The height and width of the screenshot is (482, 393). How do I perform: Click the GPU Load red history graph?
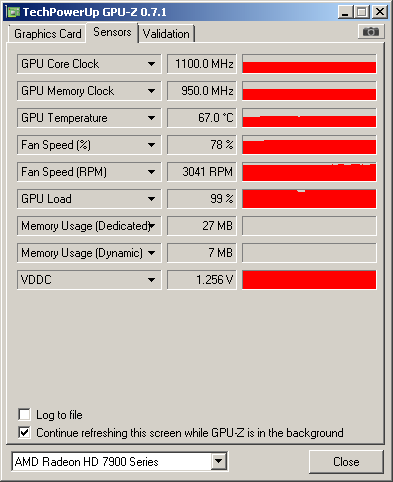309,199
